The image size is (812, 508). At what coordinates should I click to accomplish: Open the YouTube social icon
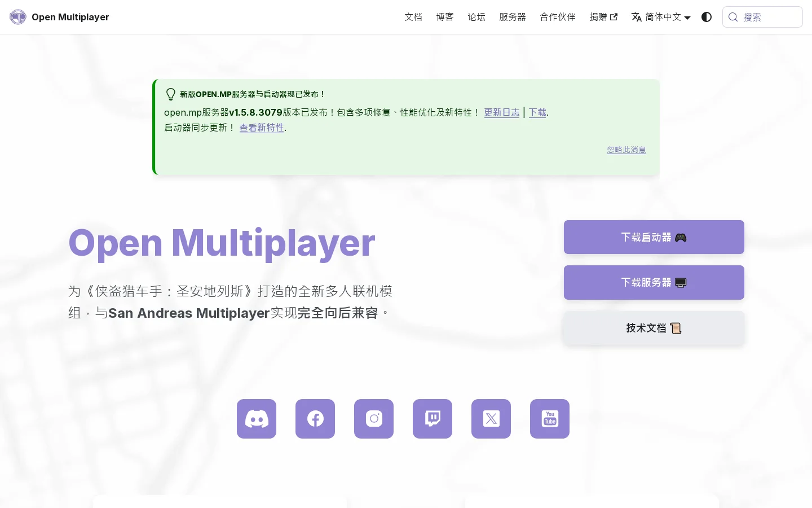coord(550,419)
